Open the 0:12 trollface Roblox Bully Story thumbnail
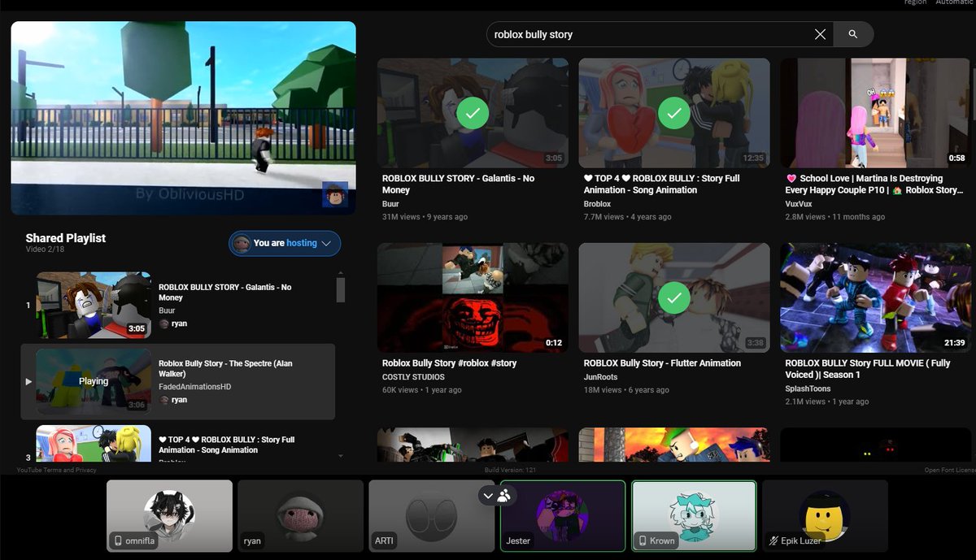 click(x=473, y=297)
